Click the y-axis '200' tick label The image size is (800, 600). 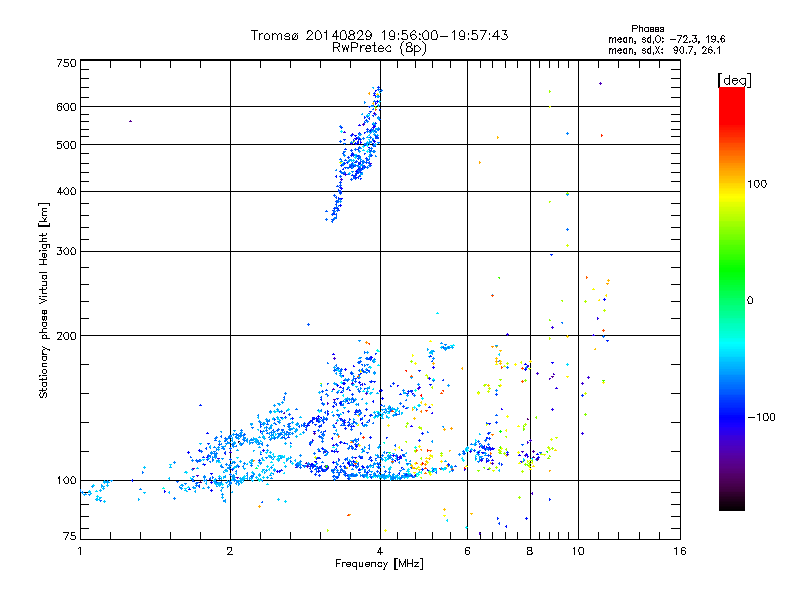pos(66,336)
